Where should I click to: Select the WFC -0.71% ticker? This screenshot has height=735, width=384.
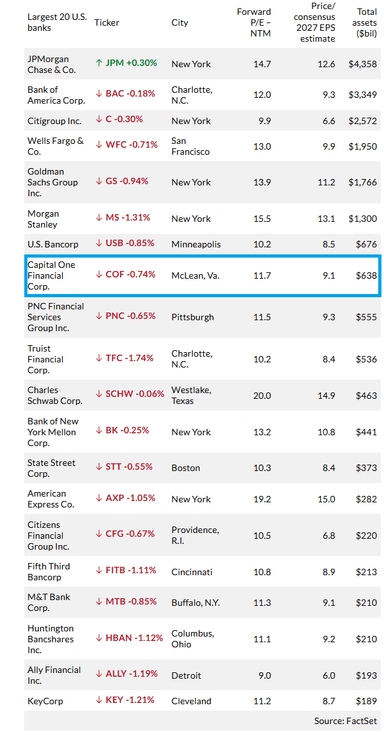point(127,145)
